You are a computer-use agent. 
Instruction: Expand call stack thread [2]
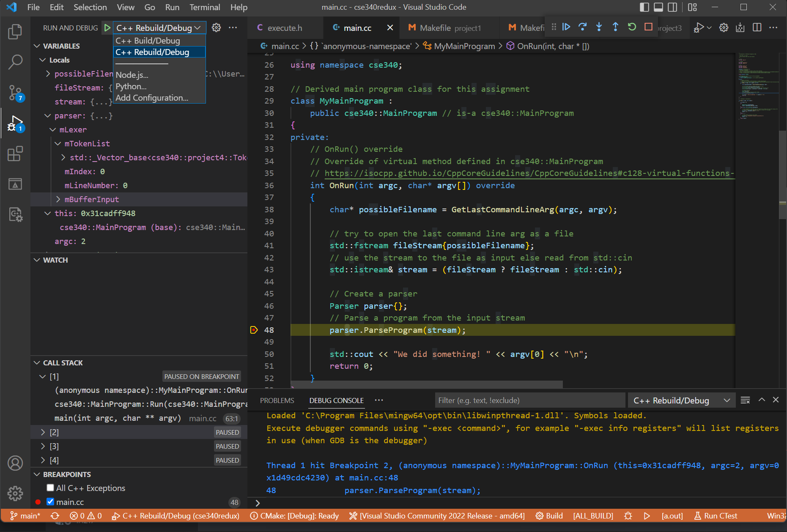pyautogui.click(x=43, y=432)
